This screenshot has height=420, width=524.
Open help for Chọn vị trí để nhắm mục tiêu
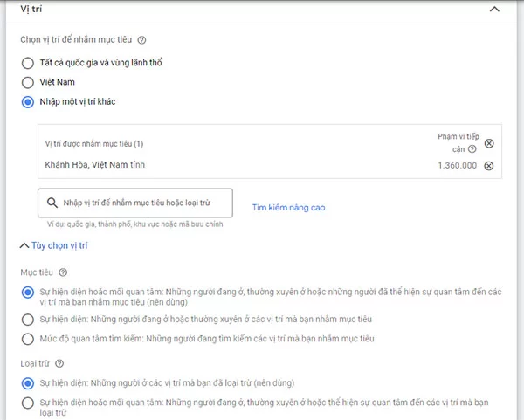coord(141,40)
